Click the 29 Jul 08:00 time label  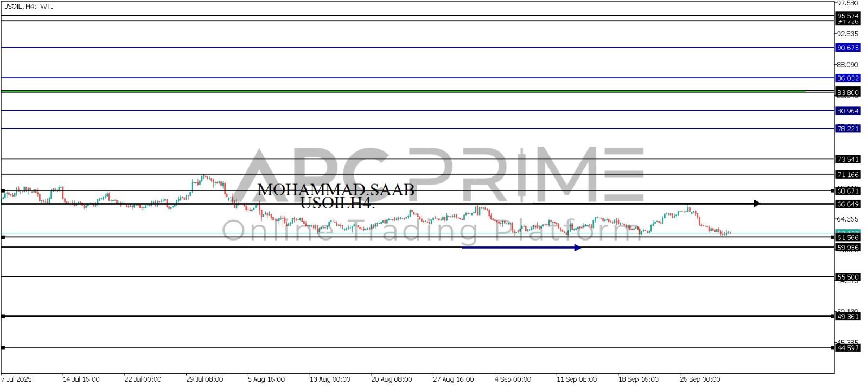point(205,379)
